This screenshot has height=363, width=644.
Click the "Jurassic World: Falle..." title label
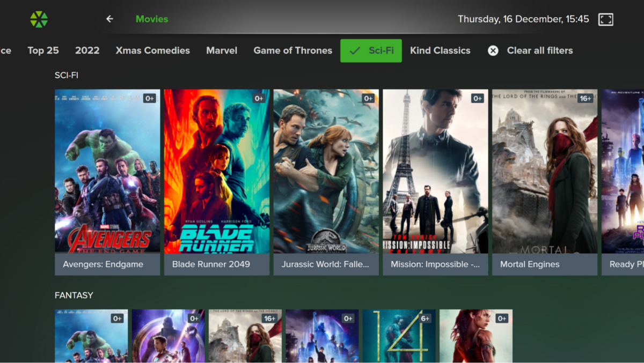326,264
